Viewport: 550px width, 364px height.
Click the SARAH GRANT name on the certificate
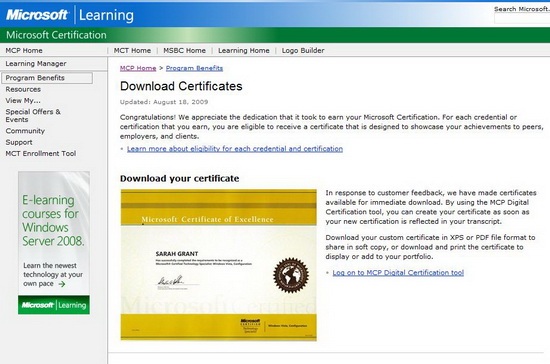coord(177,254)
